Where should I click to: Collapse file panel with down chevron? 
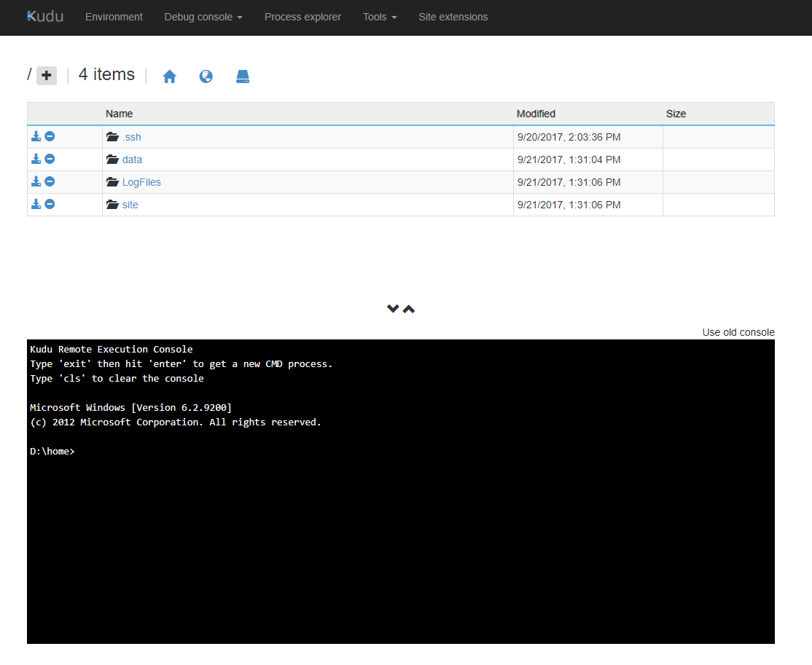393,309
